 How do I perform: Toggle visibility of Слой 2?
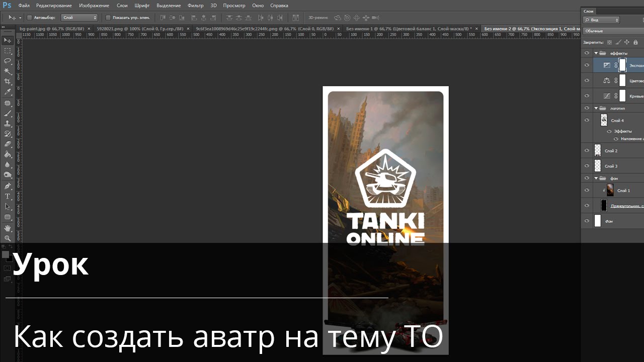coord(587,150)
